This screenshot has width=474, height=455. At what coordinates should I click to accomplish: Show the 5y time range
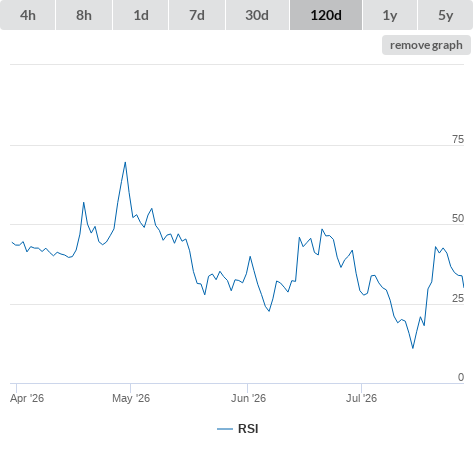click(445, 15)
